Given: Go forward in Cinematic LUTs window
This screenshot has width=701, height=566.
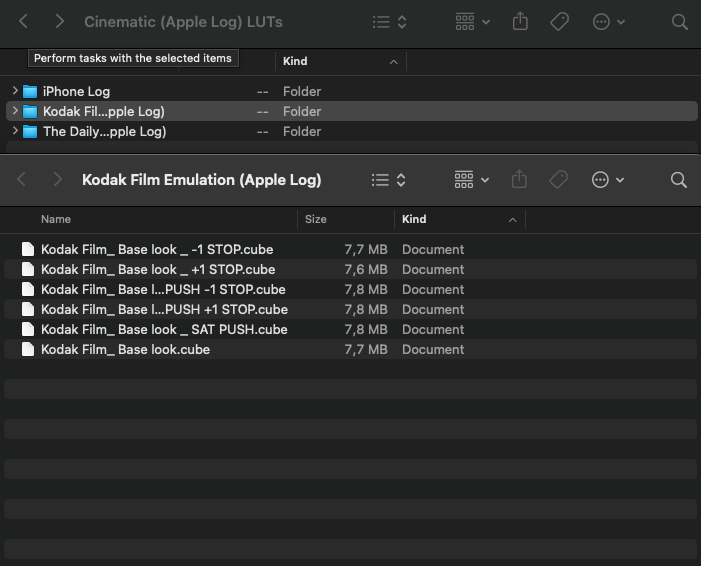Looking at the screenshot, I should click(x=60, y=21).
